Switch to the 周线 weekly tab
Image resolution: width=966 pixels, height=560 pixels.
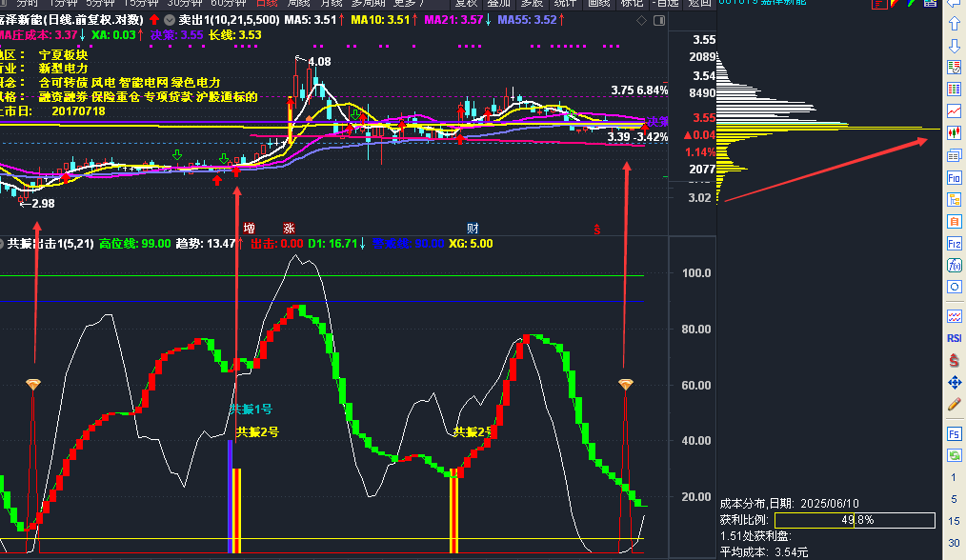point(299,3)
